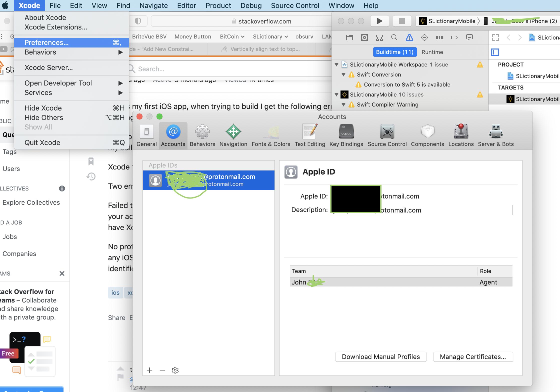Choose Preferences… from Xcode menu

coord(71,42)
